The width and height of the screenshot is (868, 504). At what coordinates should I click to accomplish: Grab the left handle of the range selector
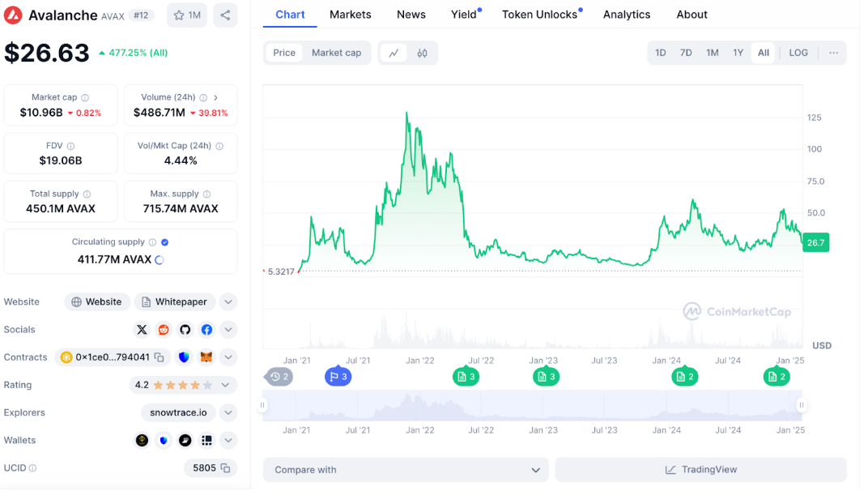click(x=262, y=405)
